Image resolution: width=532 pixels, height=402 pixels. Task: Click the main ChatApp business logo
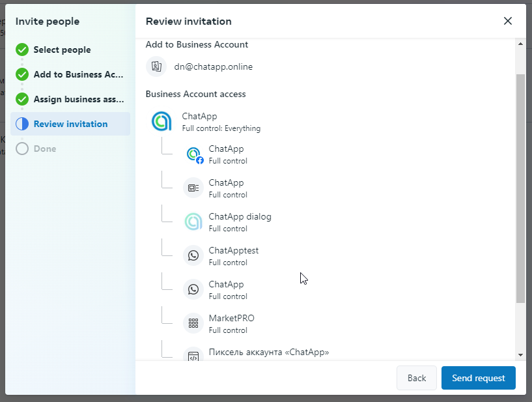point(161,121)
